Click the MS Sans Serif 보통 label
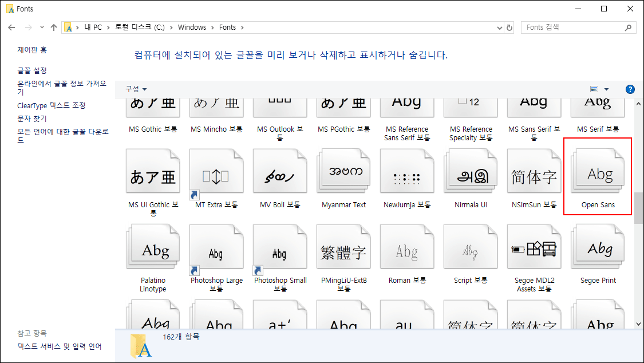Viewport: 644px width, 363px height. [x=534, y=133]
